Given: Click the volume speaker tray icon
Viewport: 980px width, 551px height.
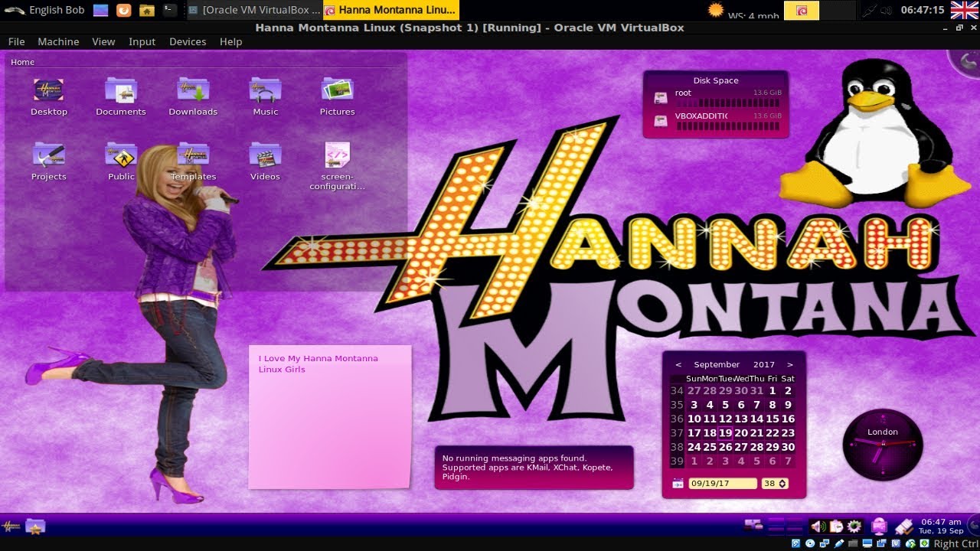Looking at the screenshot, I should click(x=818, y=527).
